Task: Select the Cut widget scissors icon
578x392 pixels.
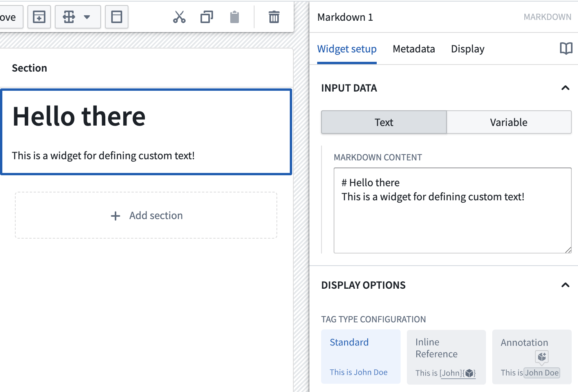Action: (179, 17)
